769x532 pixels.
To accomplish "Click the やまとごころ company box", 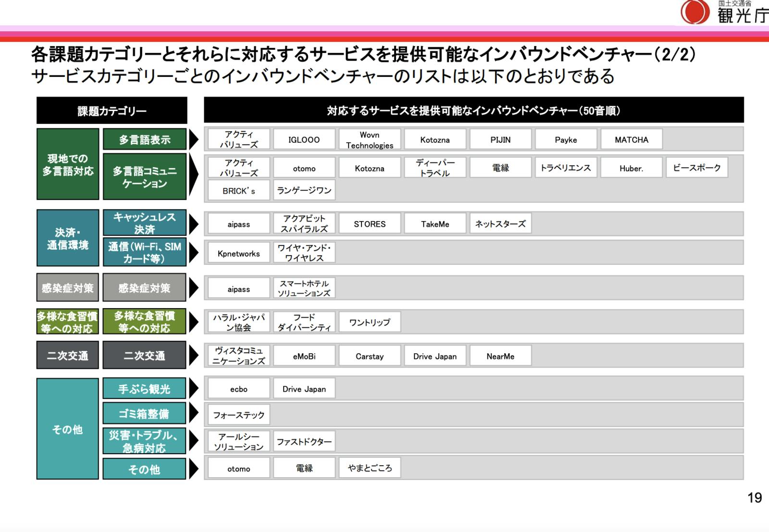I will point(370,468).
